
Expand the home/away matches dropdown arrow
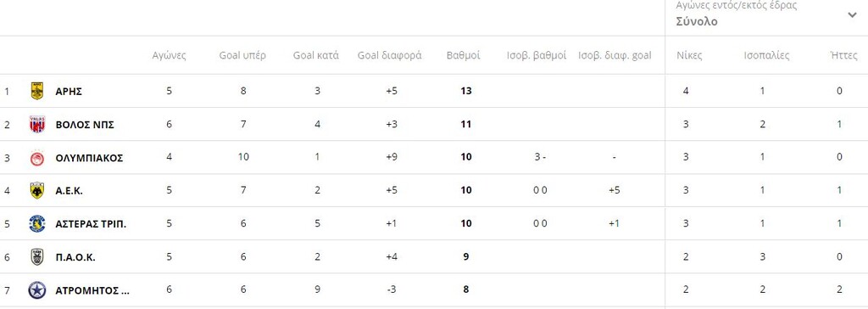click(852, 15)
